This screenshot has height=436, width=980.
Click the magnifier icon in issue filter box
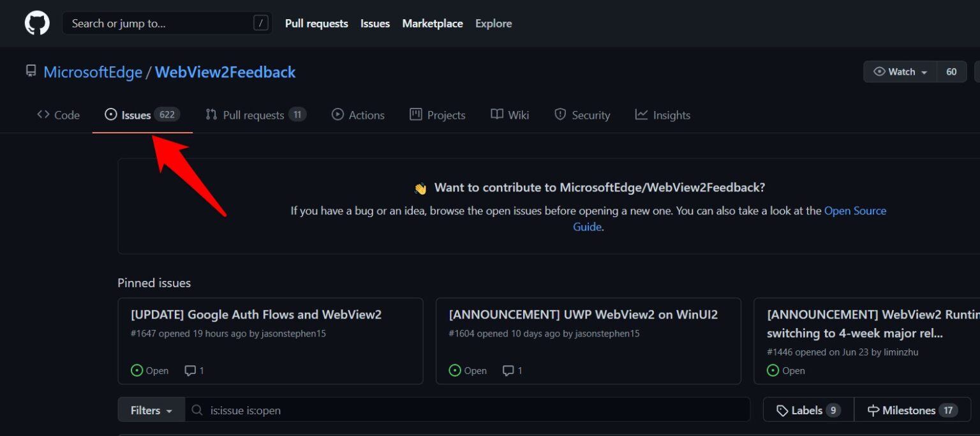tap(198, 410)
